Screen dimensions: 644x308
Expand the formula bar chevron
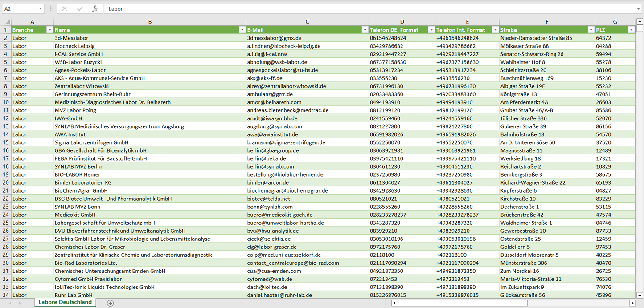coord(639,9)
